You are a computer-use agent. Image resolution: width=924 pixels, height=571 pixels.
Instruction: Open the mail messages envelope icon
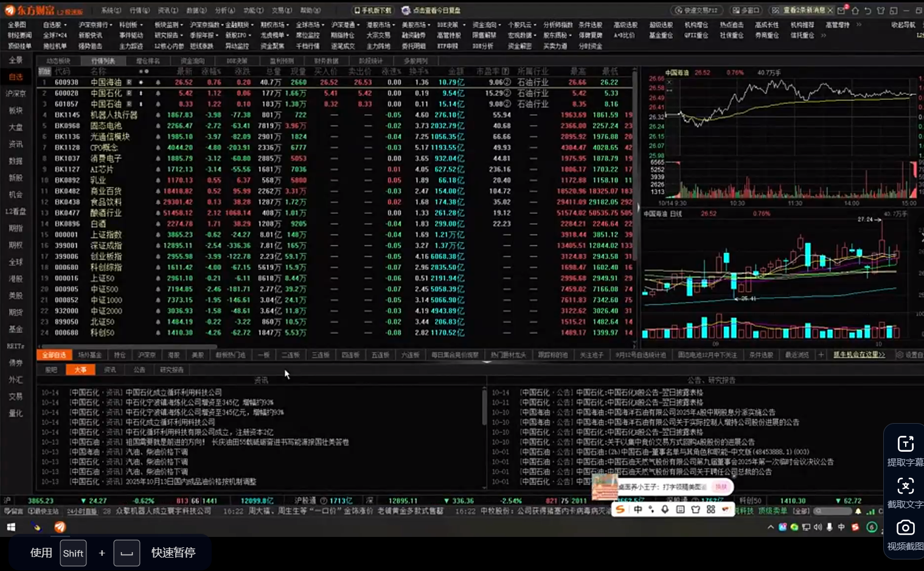(842, 10)
